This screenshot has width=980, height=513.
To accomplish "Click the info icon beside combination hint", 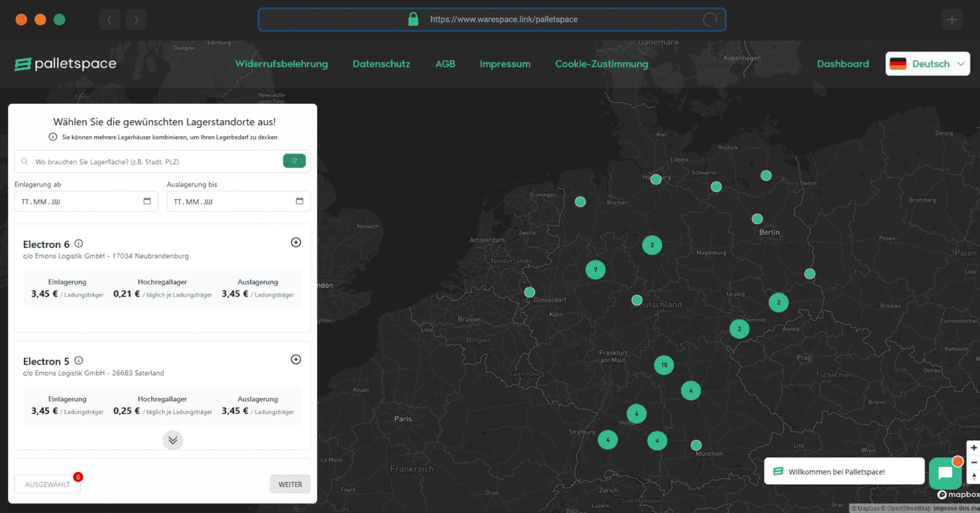I will point(53,137).
